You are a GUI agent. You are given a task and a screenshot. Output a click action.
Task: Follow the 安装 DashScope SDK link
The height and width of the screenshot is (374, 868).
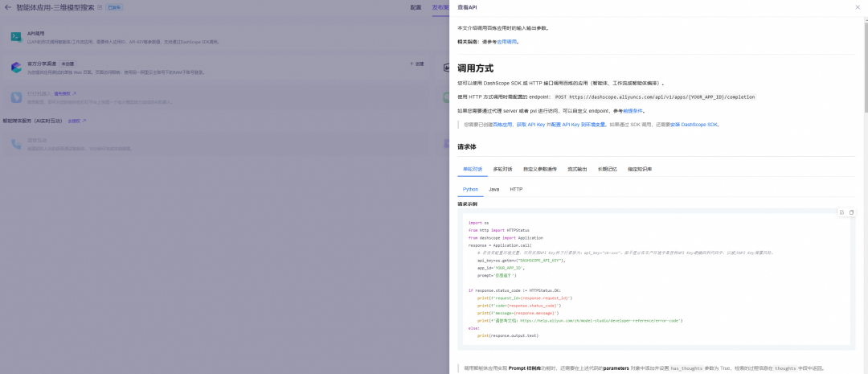(694, 125)
